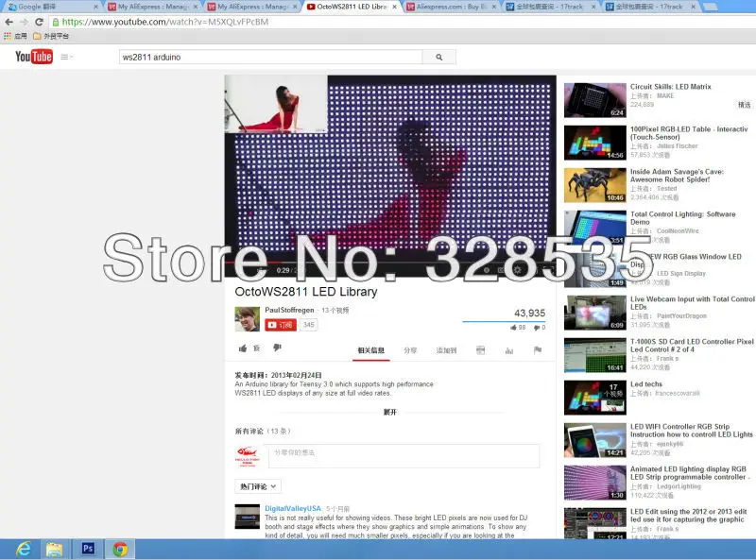Click CoolNeonWire uploader name
This screenshot has height=560, width=756.
pyautogui.click(x=678, y=230)
